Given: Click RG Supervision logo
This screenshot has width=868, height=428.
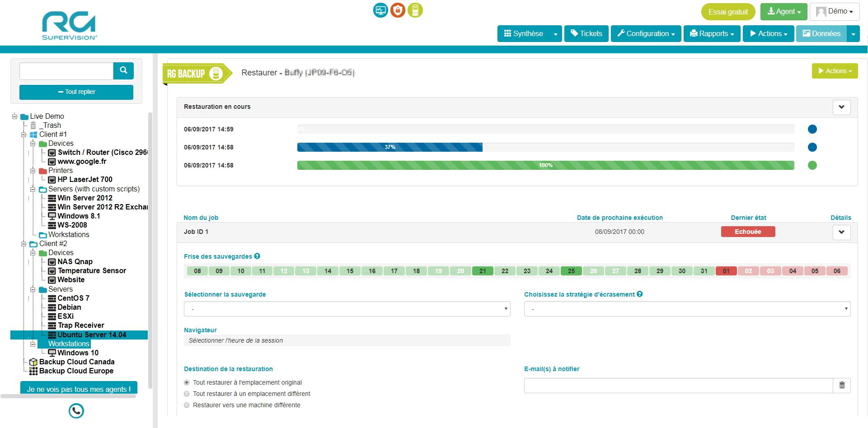Looking at the screenshot, I should point(69,26).
